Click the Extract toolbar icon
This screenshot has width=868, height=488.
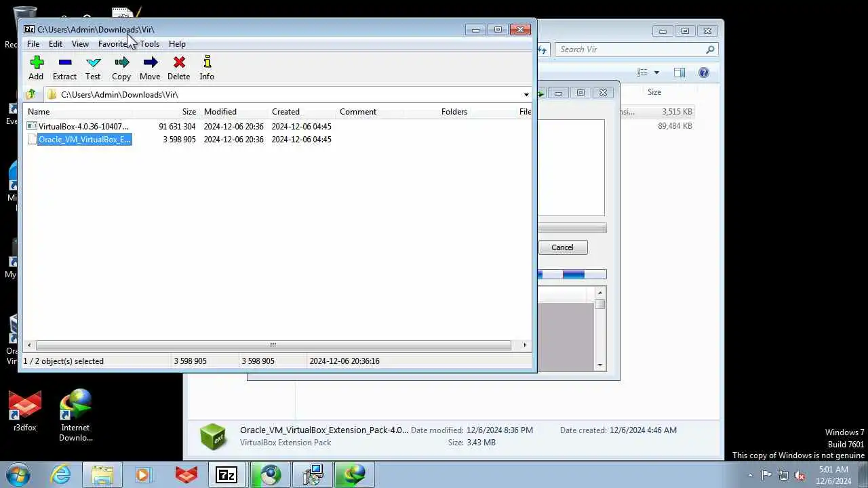(65, 68)
